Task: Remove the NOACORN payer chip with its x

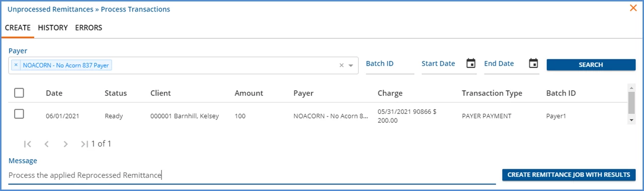Action: [16, 65]
